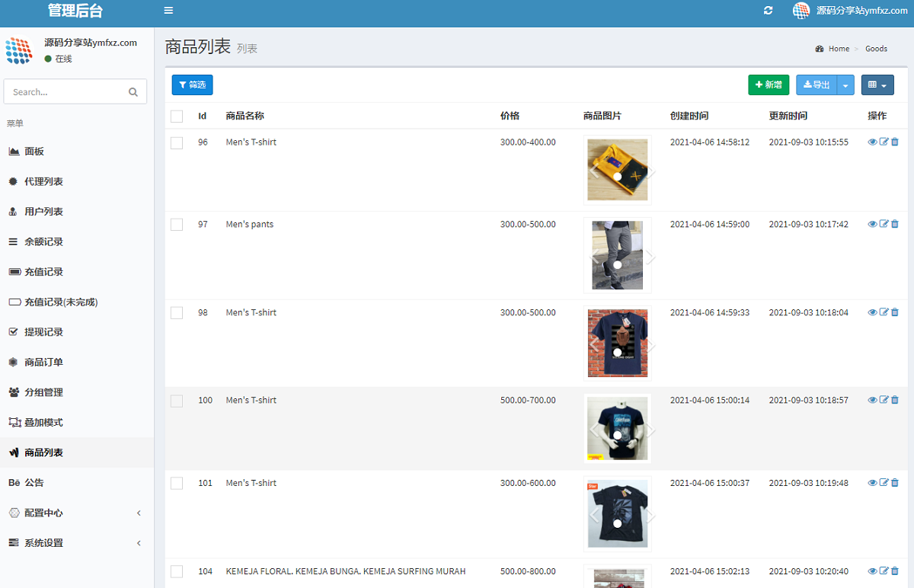Check the select-all checkbox in table header
Image resolution: width=914 pixels, height=588 pixels.
pyautogui.click(x=177, y=117)
